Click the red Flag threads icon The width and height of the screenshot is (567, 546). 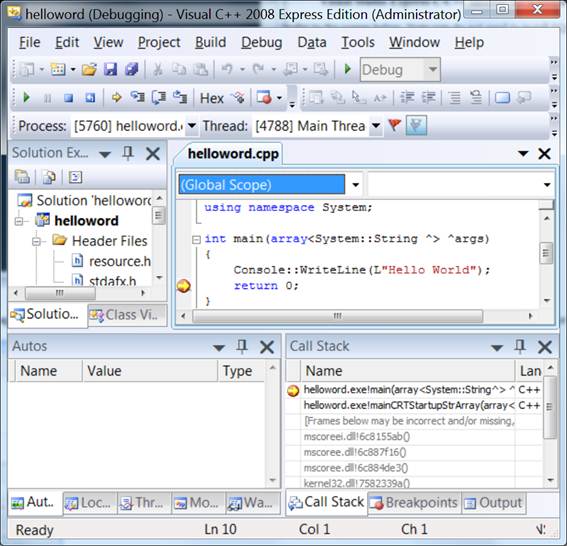click(x=394, y=125)
